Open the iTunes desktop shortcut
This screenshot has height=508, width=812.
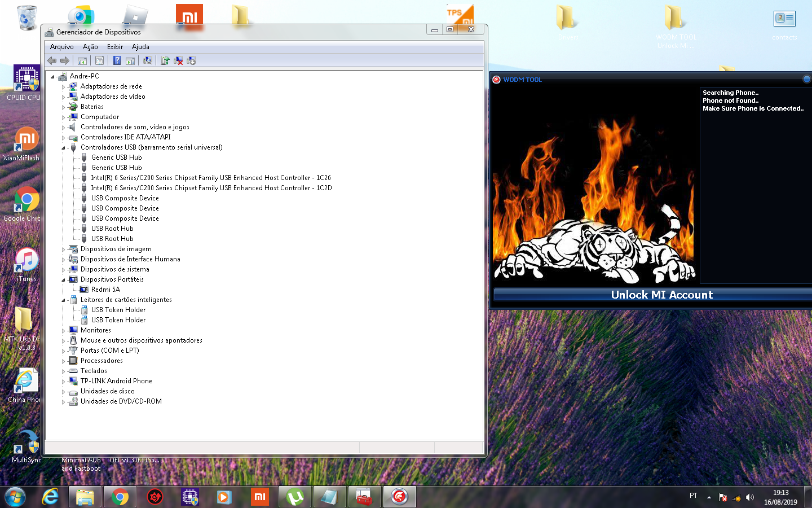[x=26, y=264]
